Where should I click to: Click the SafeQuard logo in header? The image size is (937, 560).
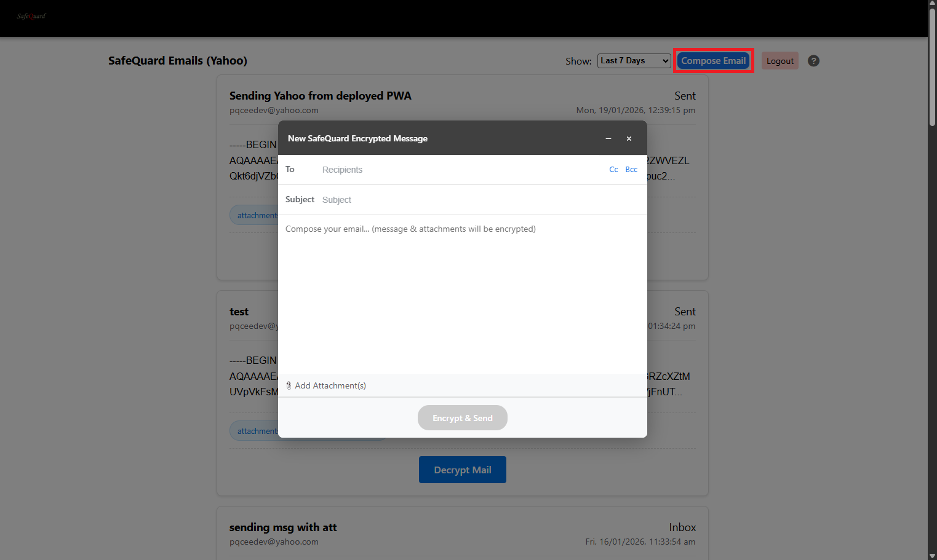tap(31, 16)
